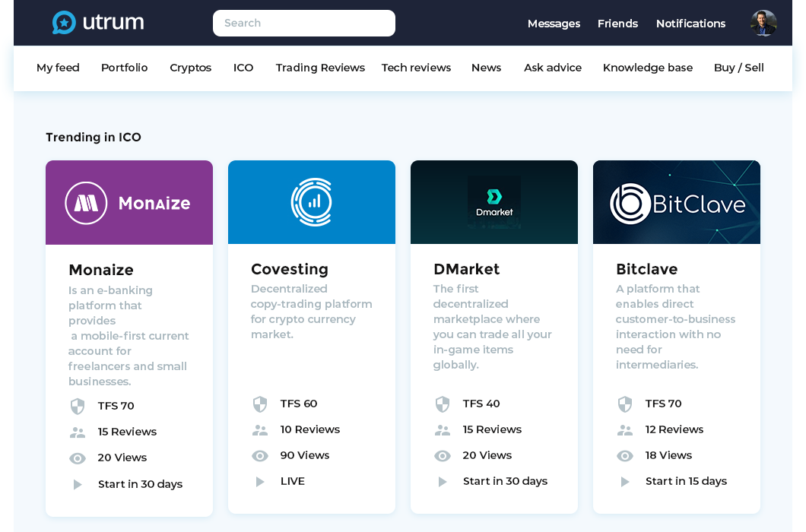This screenshot has height=532, width=806.
Task: Go to Buy / Sell tab
Action: pyautogui.click(x=738, y=68)
